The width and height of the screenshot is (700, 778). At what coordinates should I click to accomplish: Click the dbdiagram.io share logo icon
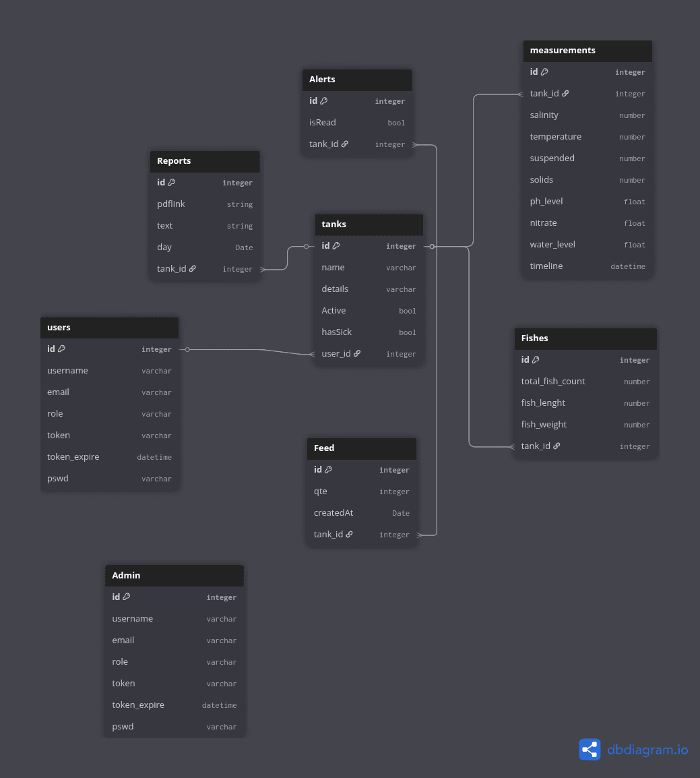pos(590,749)
